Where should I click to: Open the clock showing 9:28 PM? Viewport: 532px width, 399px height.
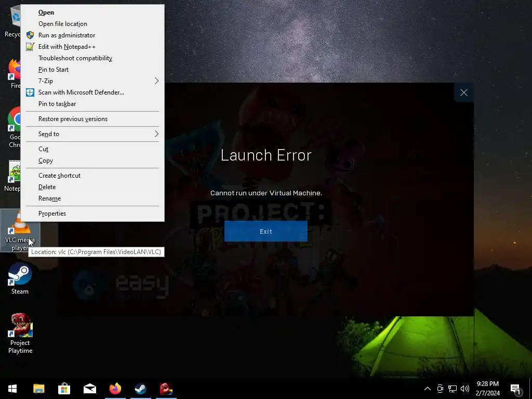coord(487,389)
